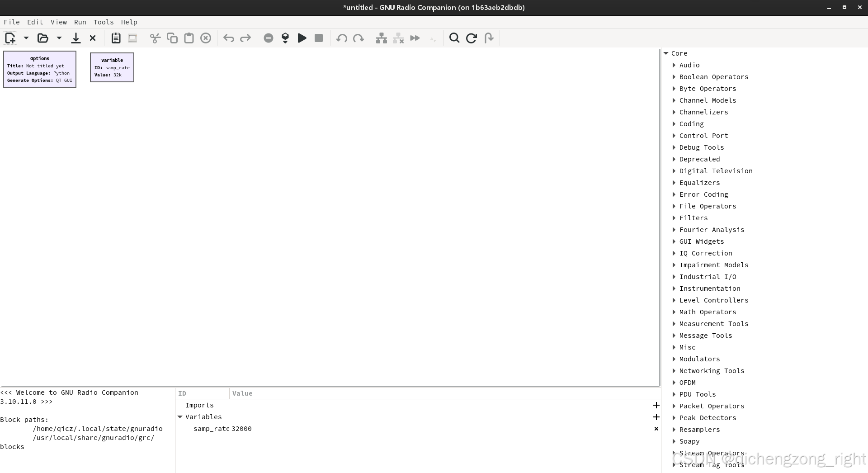Delete the selected blocks

[206, 38]
